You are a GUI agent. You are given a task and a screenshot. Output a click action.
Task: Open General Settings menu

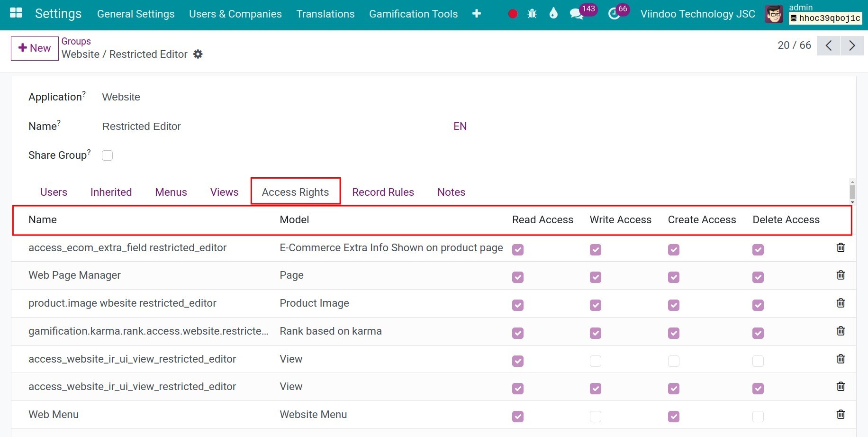click(136, 14)
